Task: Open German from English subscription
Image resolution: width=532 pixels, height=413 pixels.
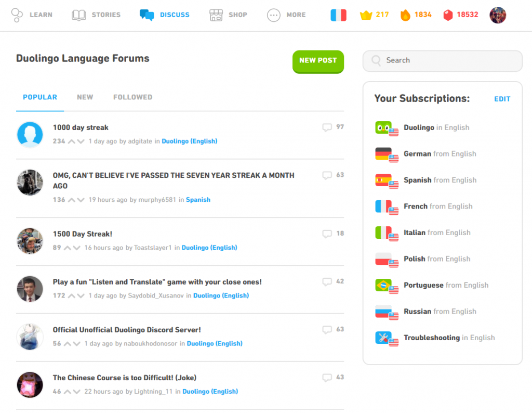Action: tap(440, 154)
